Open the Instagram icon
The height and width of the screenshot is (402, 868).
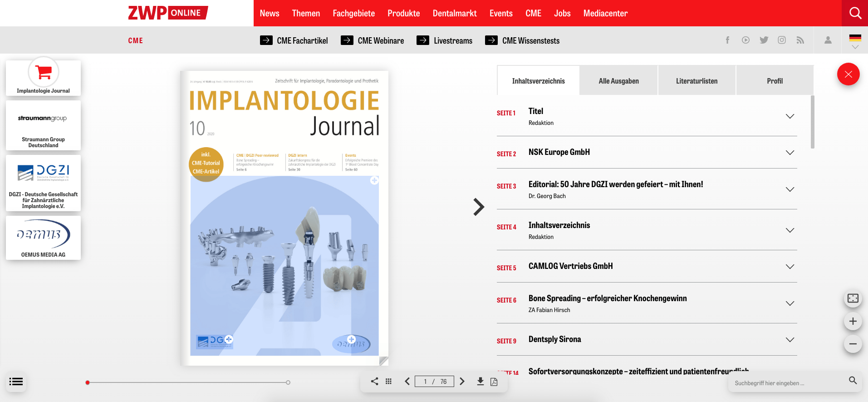click(x=782, y=40)
